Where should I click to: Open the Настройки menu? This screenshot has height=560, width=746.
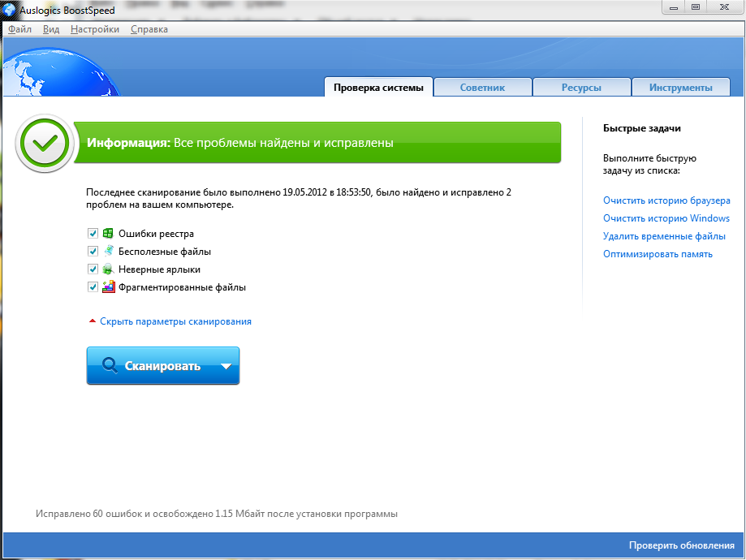click(x=95, y=29)
